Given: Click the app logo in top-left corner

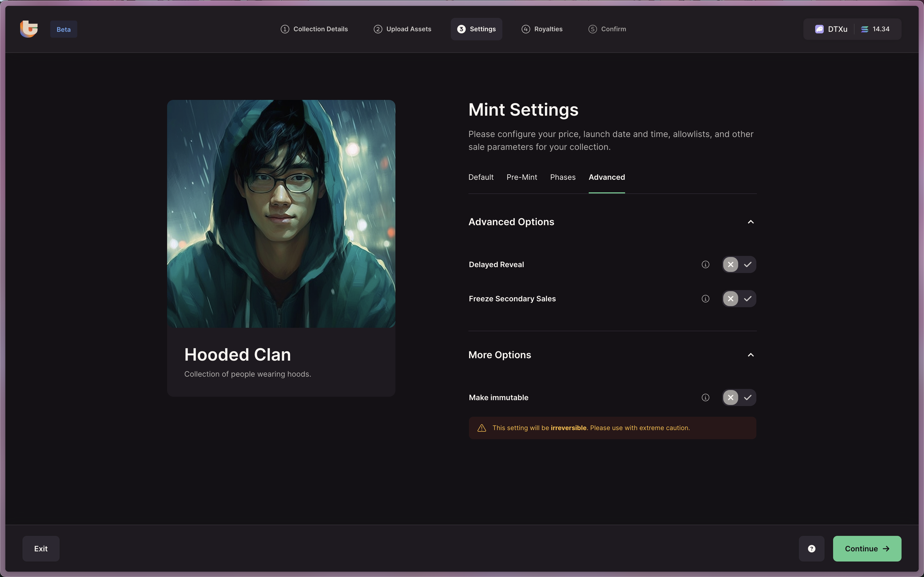Looking at the screenshot, I should point(29,29).
